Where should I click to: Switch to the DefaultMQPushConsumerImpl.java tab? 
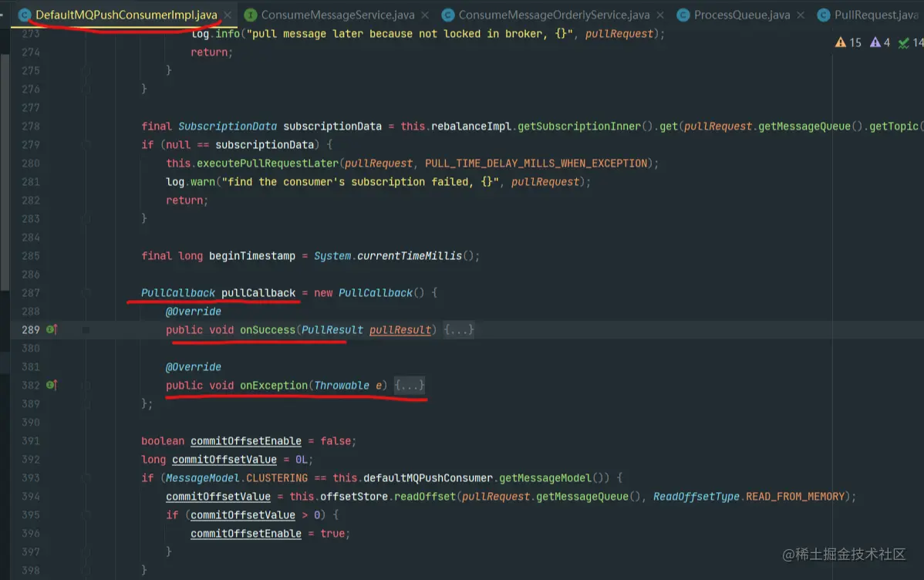click(126, 15)
